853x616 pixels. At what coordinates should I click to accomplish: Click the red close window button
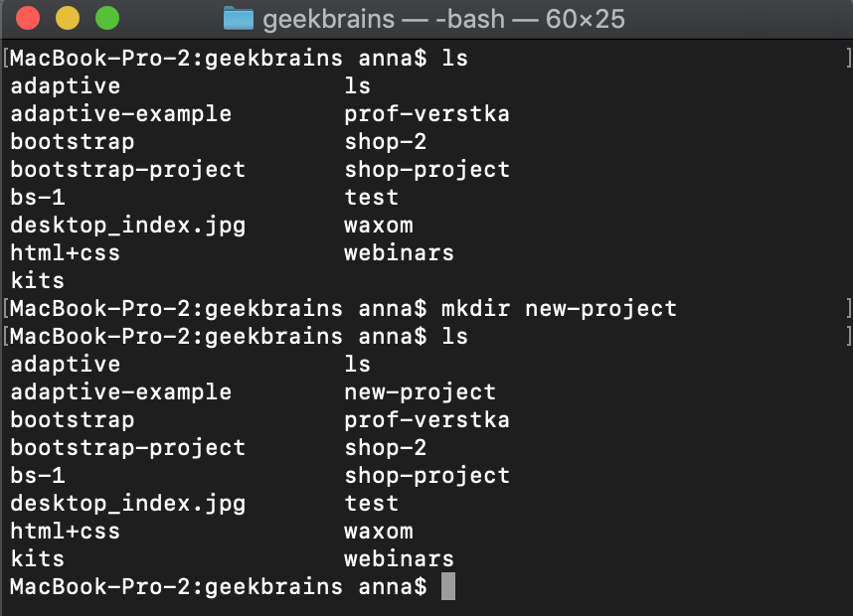pyautogui.click(x=28, y=18)
